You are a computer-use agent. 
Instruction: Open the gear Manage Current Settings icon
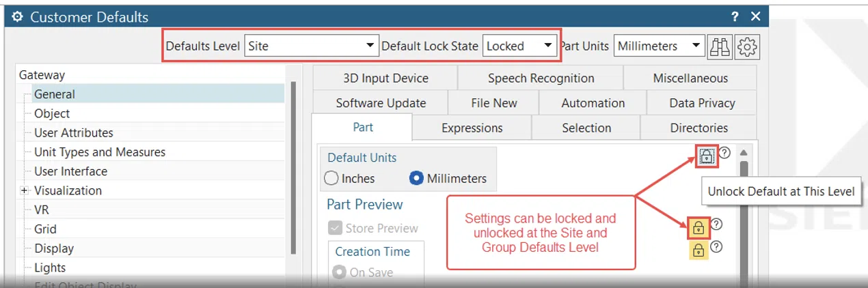click(x=748, y=46)
